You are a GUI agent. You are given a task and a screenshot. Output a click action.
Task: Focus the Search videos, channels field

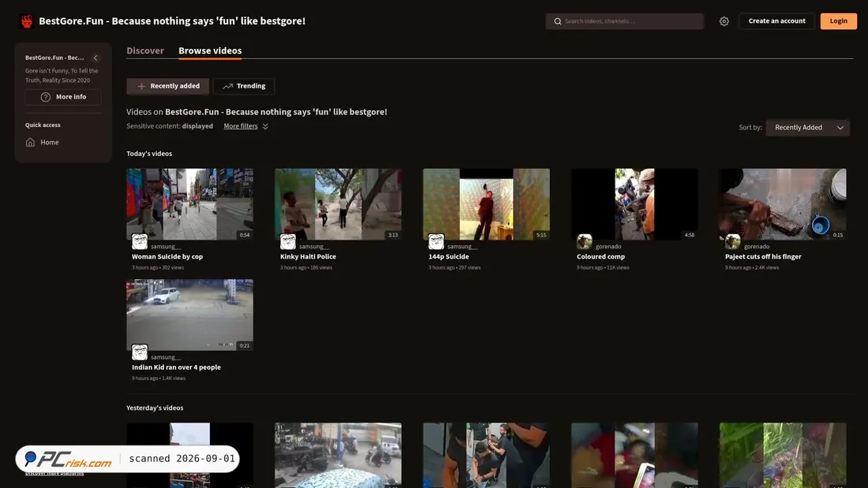pos(624,21)
